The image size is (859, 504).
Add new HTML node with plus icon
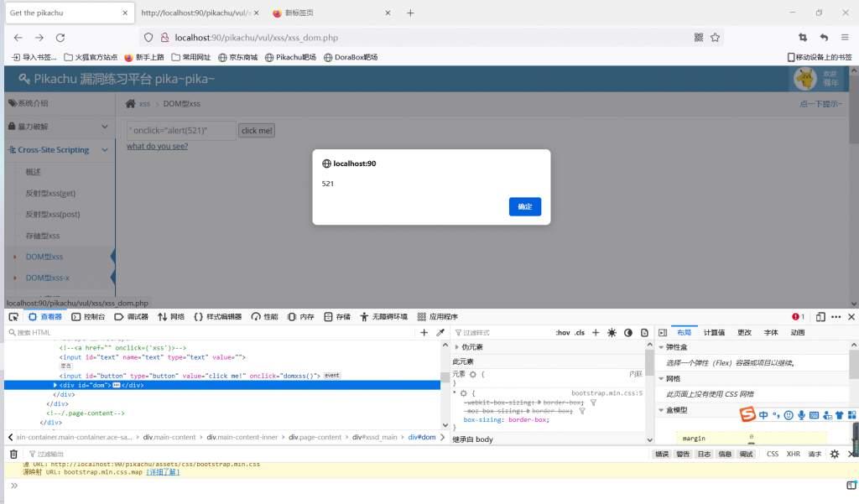coord(424,333)
